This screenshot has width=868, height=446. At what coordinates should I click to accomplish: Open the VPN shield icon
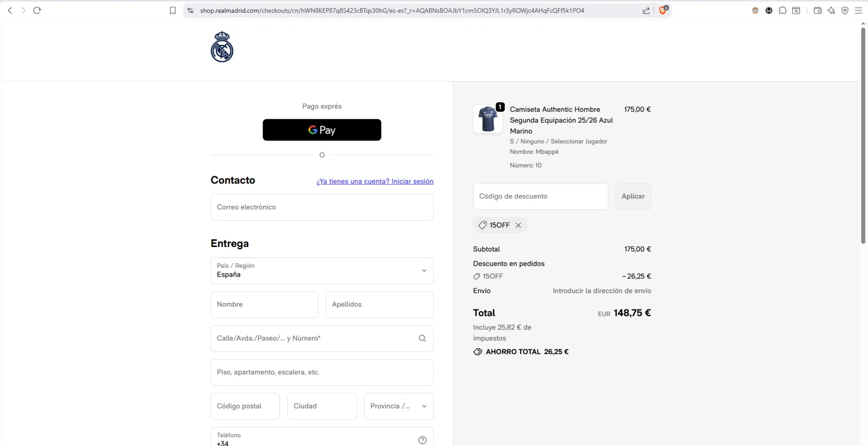coord(845,10)
